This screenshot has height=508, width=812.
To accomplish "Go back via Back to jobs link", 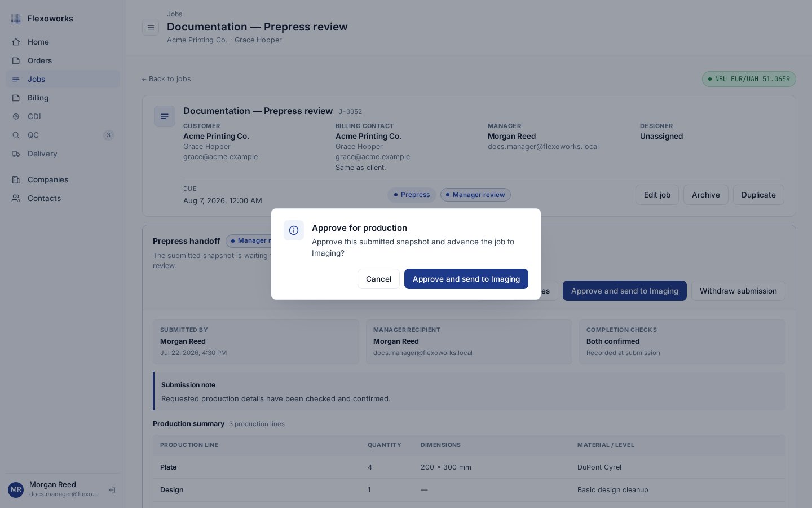I will [x=166, y=79].
